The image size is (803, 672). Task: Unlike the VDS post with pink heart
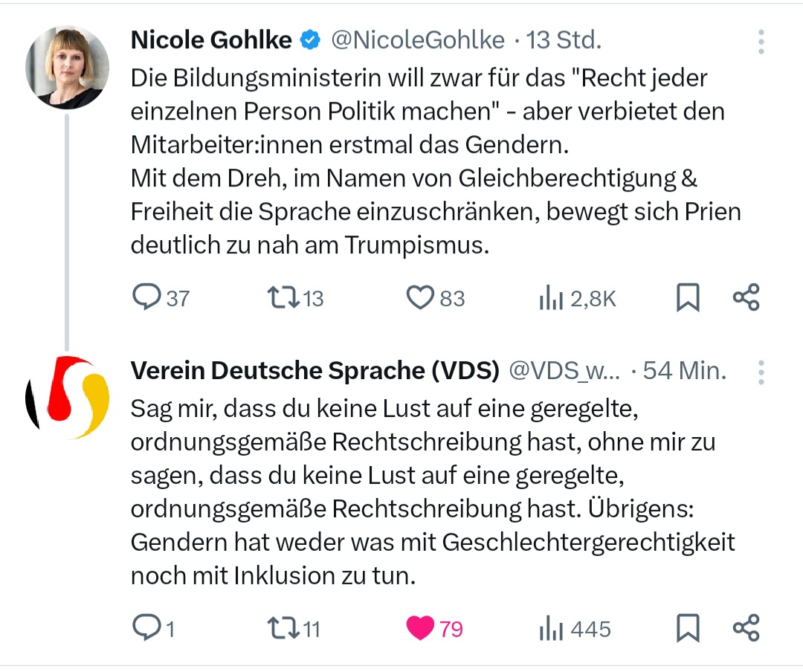tap(421, 629)
